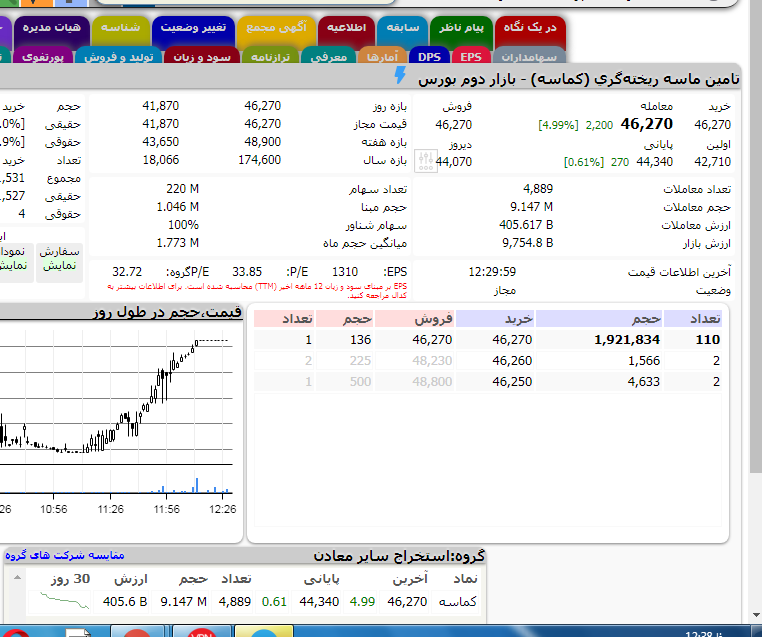
Task: Click the buy price 46,260 in order book
Action: (512, 361)
